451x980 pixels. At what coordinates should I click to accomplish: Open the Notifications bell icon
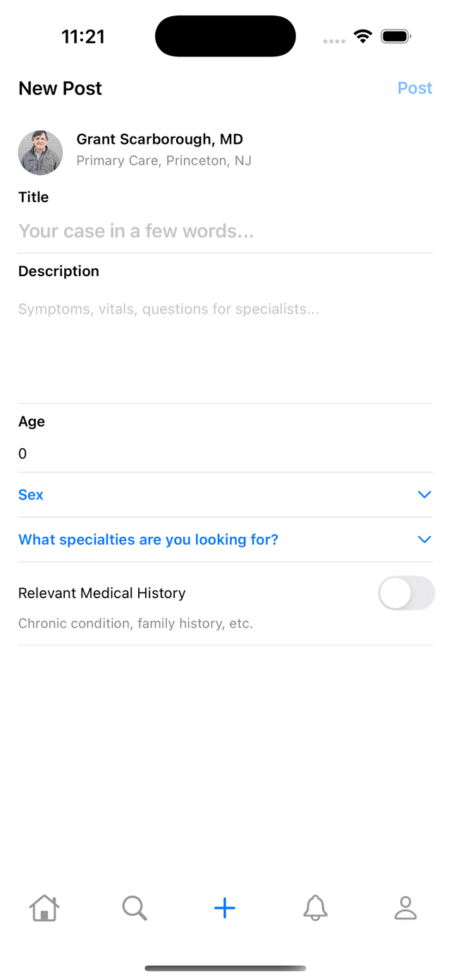[315, 908]
